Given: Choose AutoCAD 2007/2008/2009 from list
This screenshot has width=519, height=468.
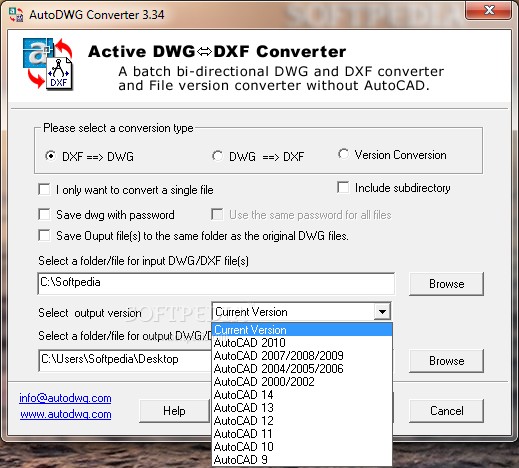Looking at the screenshot, I should coord(302,356).
